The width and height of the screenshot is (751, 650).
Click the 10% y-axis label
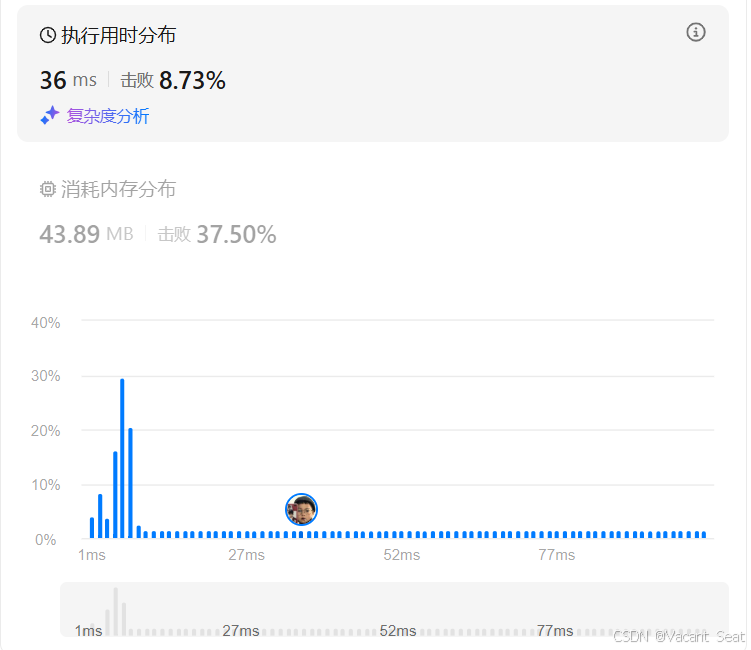coord(46,485)
